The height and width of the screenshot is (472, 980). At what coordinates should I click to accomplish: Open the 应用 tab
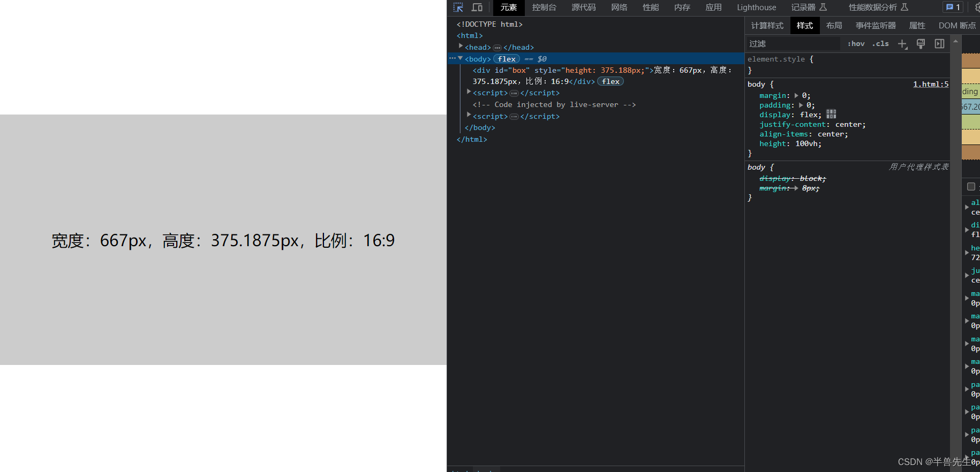tap(713, 7)
